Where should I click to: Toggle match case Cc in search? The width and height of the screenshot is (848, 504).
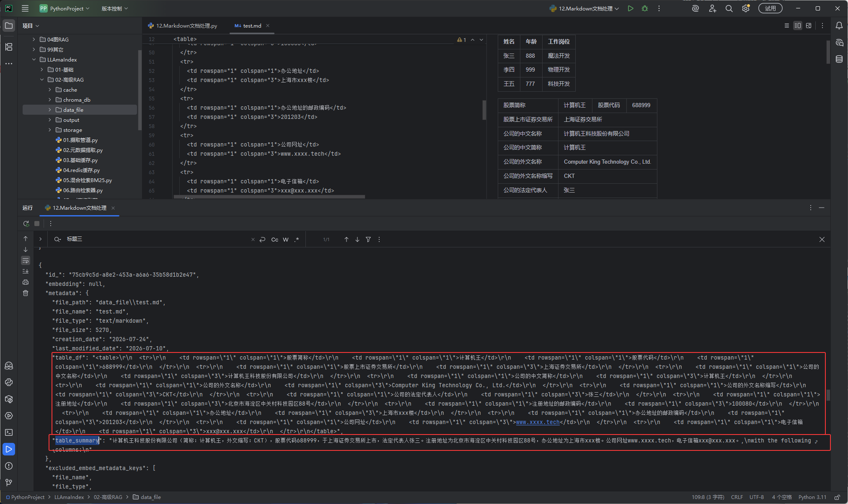coord(275,239)
